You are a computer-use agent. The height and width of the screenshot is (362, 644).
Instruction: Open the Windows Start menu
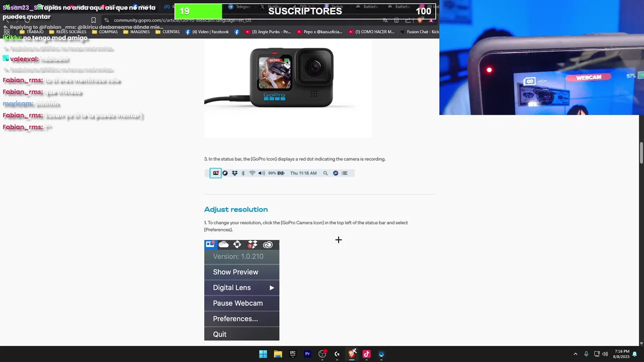(x=263, y=354)
